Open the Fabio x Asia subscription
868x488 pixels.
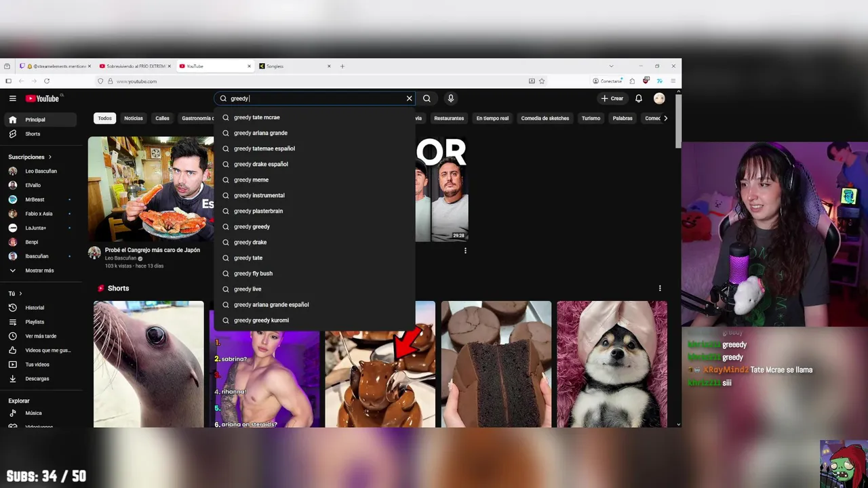[41, 213]
